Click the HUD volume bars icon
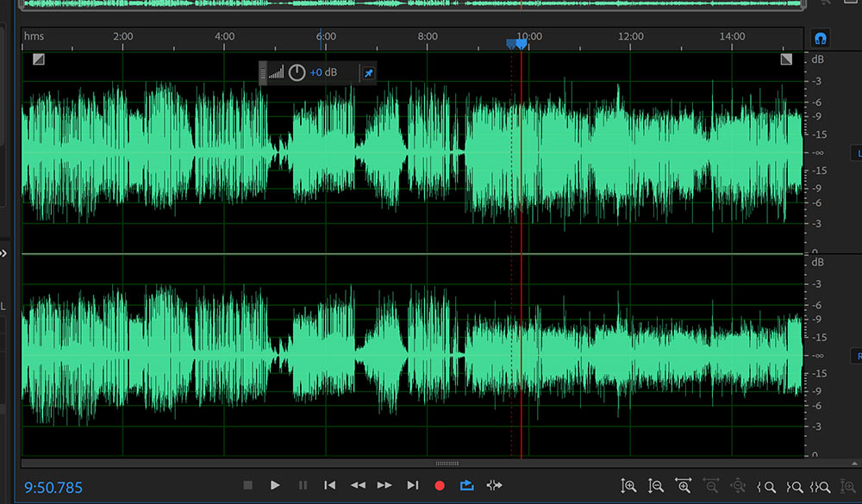Screen dimensions: 862x504 [x=277, y=72]
